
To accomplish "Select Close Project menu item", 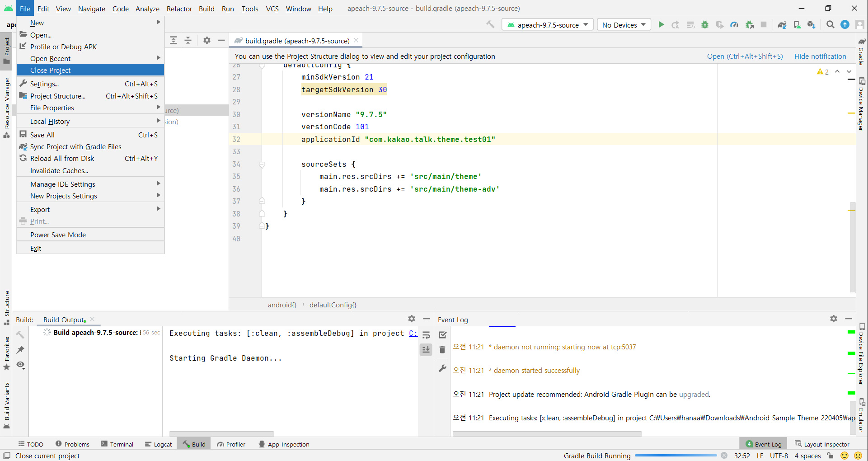I will [x=90, y=70].
